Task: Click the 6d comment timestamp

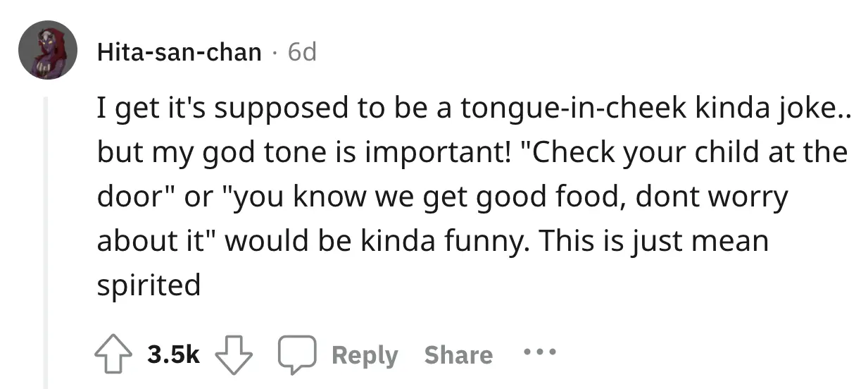Action: click(x=303, y=51)
